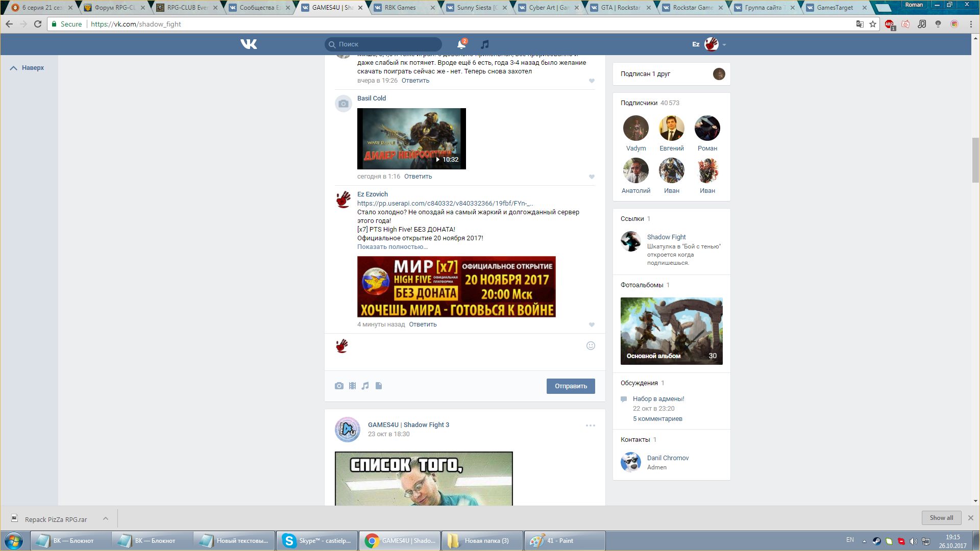Open the Windows Start button
This screenshot has width=980, height=551.
(x=14, y=541)
